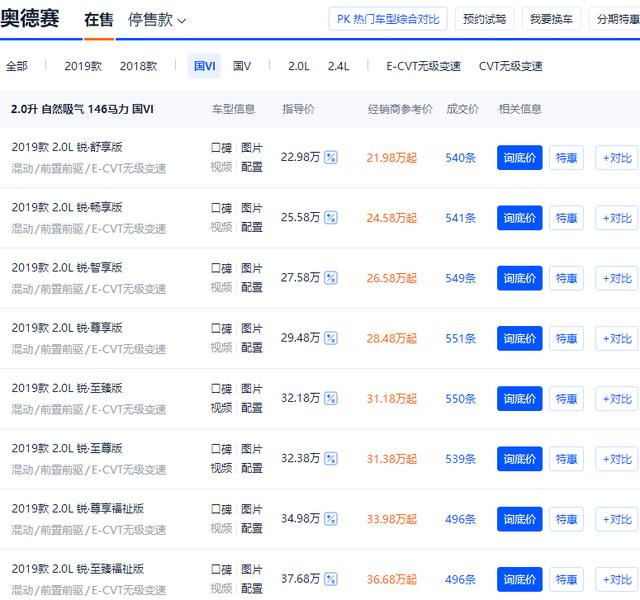The image size is (640, 600).
Task: Click 询底价 for 锐·至尊版
Action: tap(520, 459)
